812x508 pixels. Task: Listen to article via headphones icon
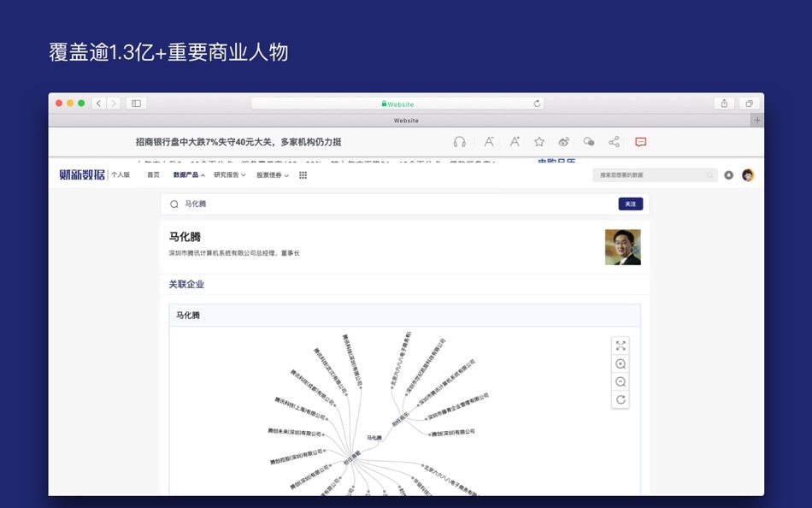[x=459, y=142]
